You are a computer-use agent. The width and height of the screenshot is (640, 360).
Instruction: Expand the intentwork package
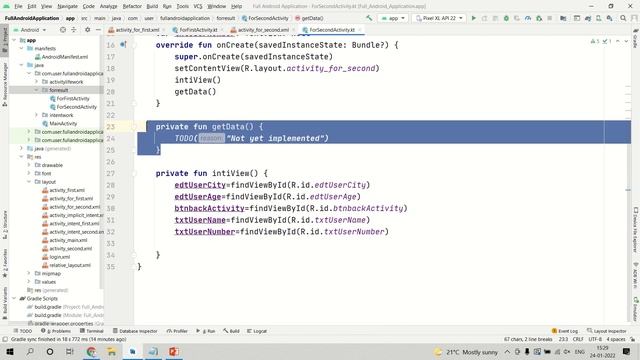[x=36, y=115]
